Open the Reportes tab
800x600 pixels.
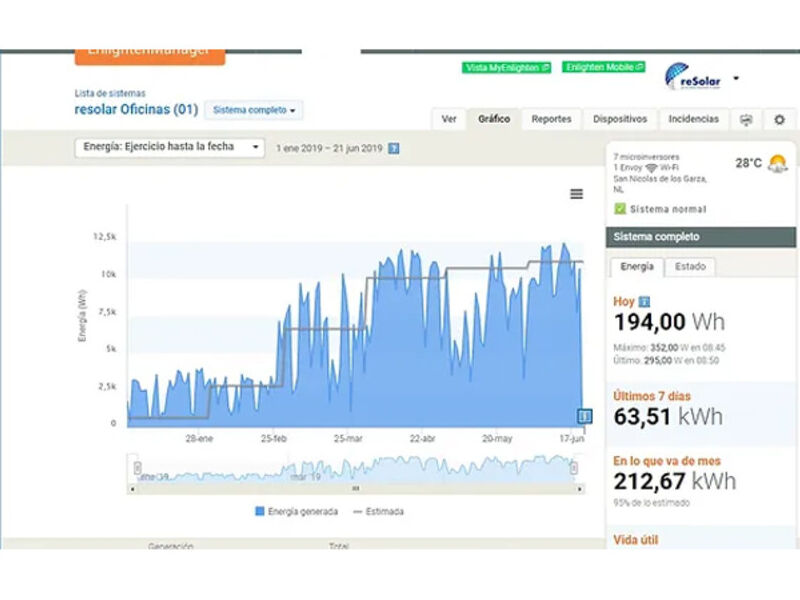(552, 119)
